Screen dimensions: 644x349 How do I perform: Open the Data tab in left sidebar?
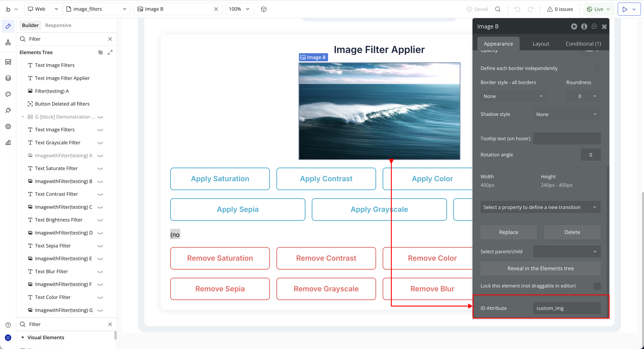(8, 78)
